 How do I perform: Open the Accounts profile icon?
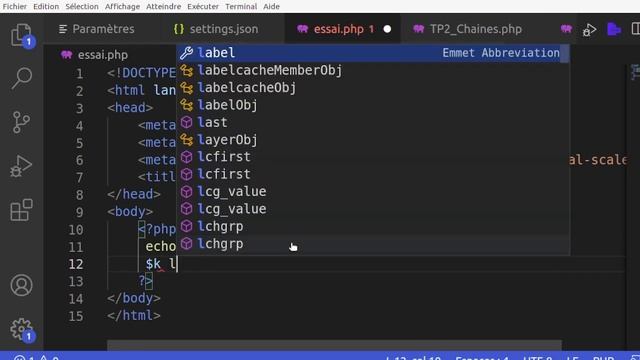[x=21, y=285]
